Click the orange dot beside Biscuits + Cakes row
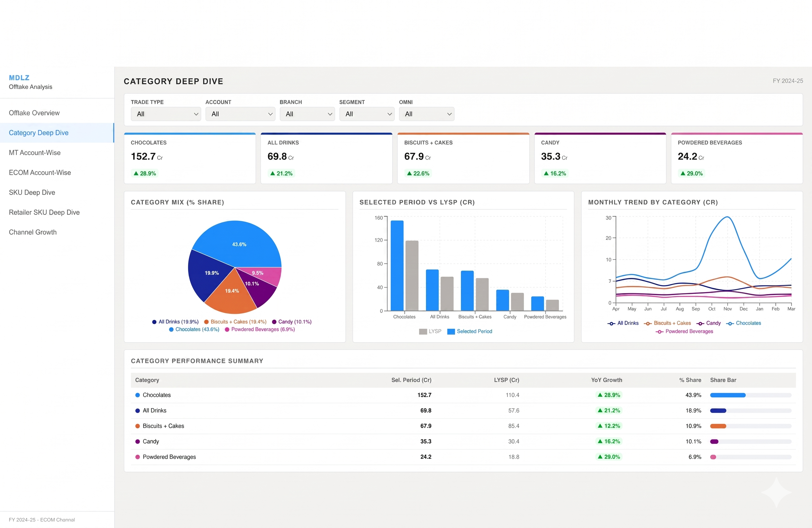This screenshot has height=528, width=812. tap(137, 426)
